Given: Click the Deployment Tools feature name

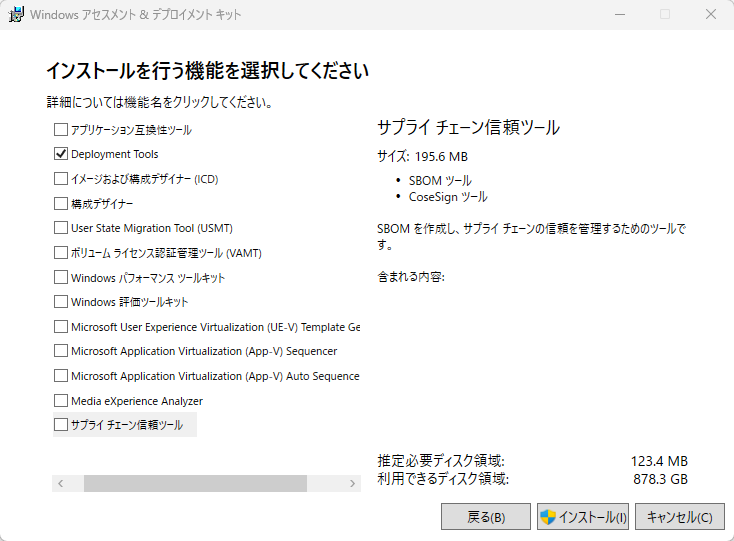Looking at the screenshot, I should [114, 154].
